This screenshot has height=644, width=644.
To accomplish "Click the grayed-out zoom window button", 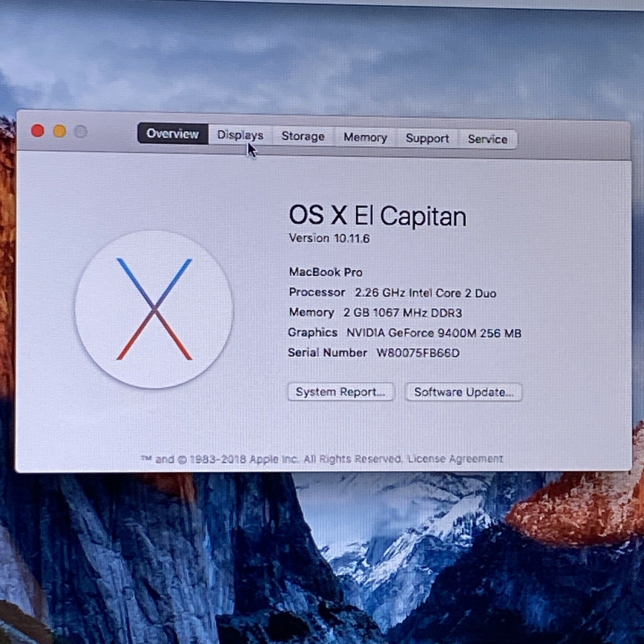I will [x=81, y=132].
